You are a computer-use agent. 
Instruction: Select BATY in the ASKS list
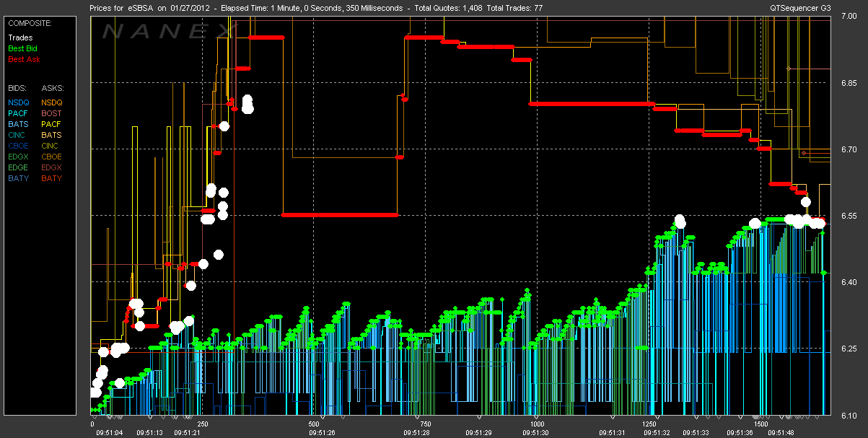[x=52, y=178]
